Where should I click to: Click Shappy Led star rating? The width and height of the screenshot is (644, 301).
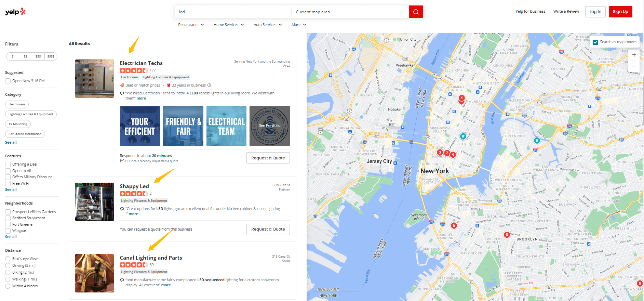click(x=134, y=194)
